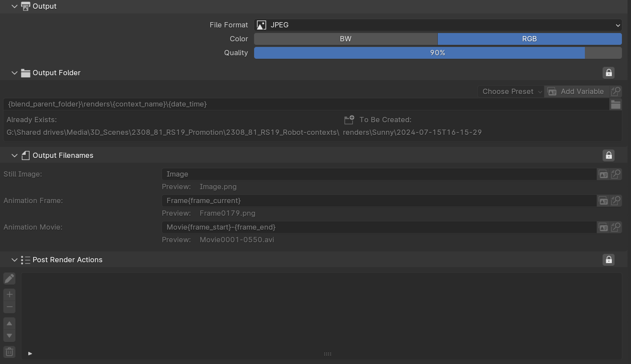The width and height of the screenshot is (631, 364).
Task: Click the preset icon beside Animation Frame field
Action: coord(603,200)
